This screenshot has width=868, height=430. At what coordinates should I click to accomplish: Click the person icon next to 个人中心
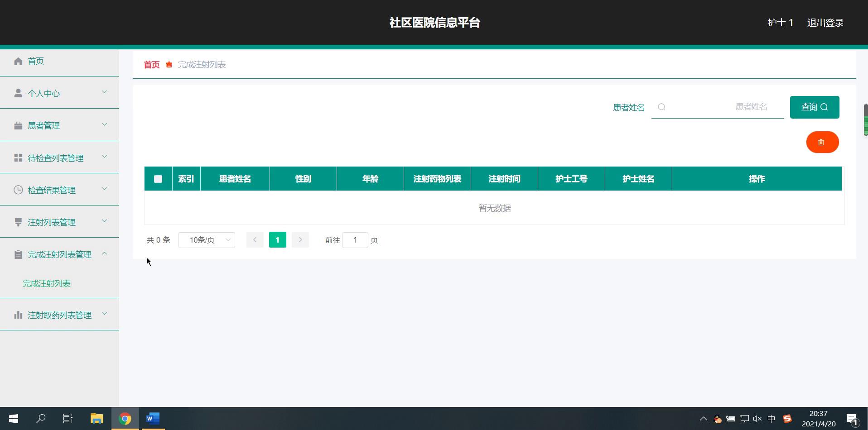pyautogui.click(x=18, y=93)
